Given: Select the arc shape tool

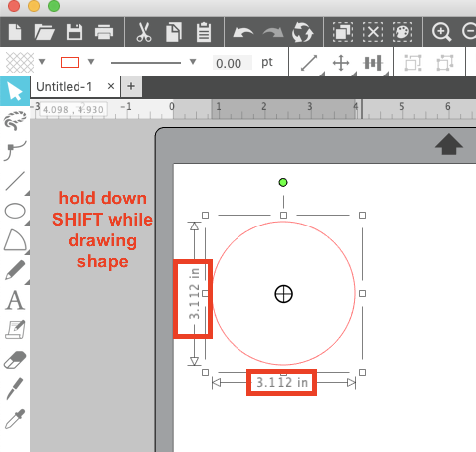Looking at the screenshot, I should 15,240.
